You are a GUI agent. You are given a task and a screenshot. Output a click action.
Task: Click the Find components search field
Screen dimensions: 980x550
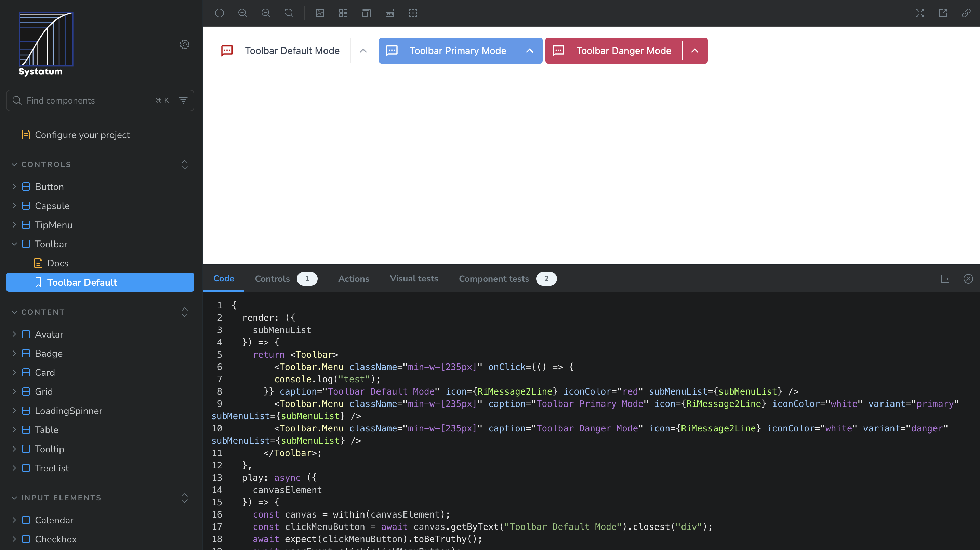pos(88,100)
